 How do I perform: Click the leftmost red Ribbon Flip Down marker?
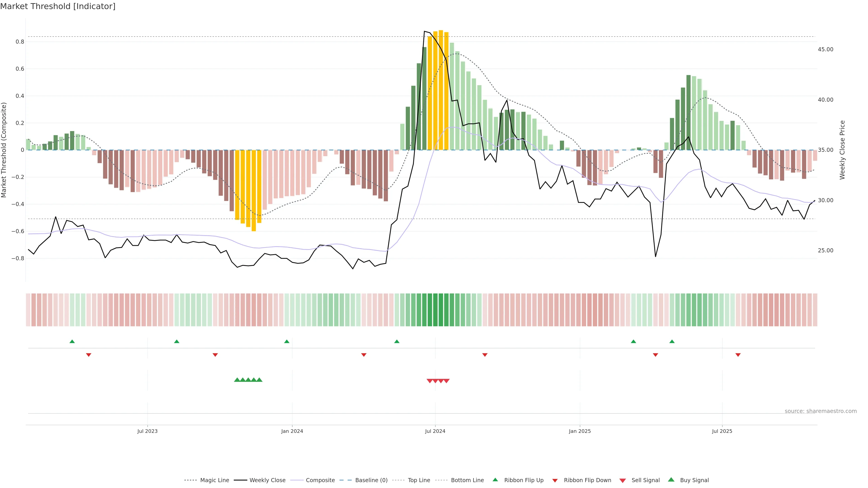coord(89,355)
